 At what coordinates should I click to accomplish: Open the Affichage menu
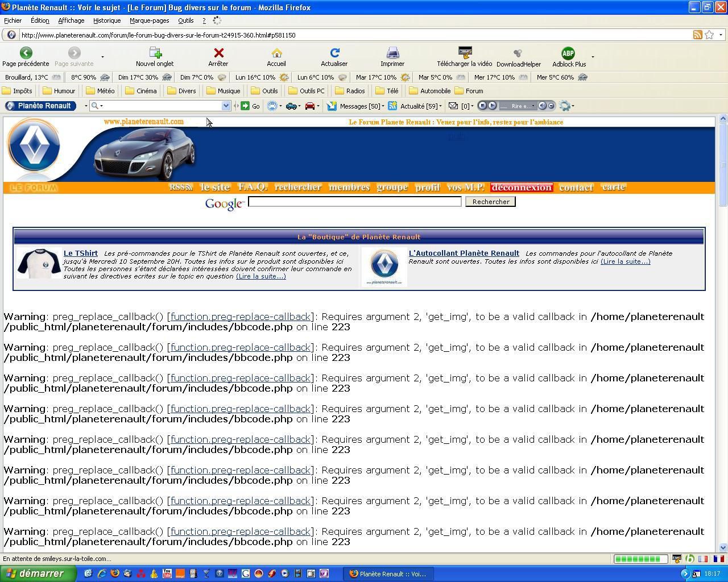(71, 20)
